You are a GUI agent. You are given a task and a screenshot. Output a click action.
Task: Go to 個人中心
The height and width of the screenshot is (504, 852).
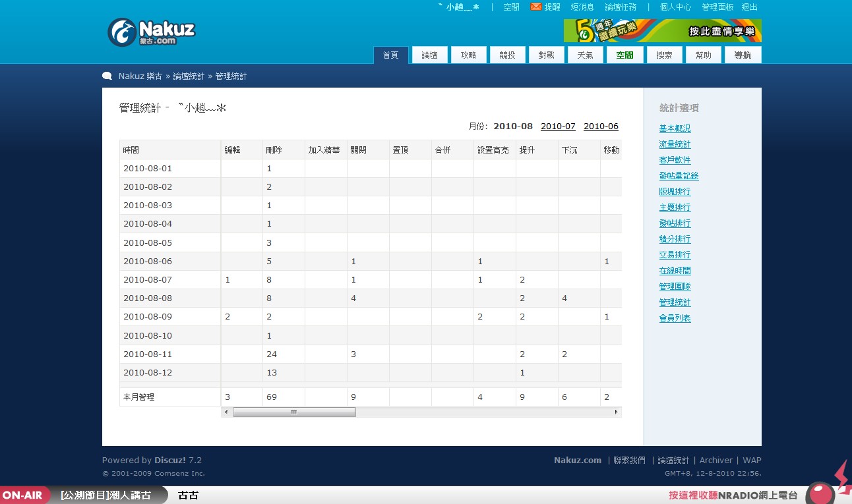click(x=675, y=7)
